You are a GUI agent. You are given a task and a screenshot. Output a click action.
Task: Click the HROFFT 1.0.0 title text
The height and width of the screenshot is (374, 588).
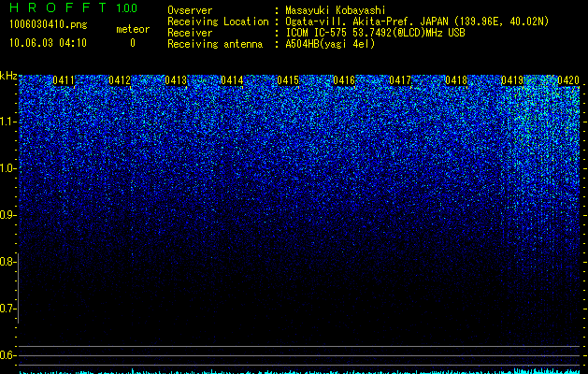(x=73, y=7)
